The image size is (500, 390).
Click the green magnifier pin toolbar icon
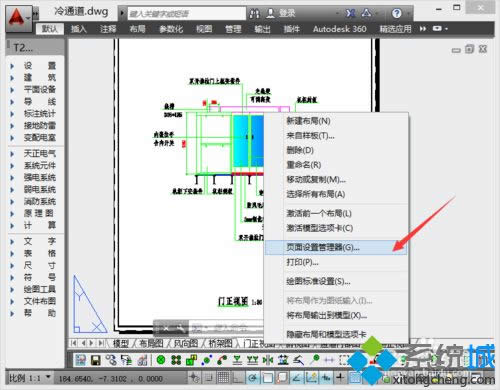314,360
